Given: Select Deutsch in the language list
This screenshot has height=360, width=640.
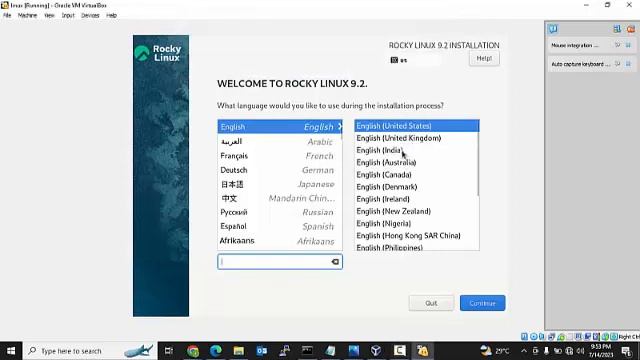Looking at the screenshot, I should (x=280, y=170).
